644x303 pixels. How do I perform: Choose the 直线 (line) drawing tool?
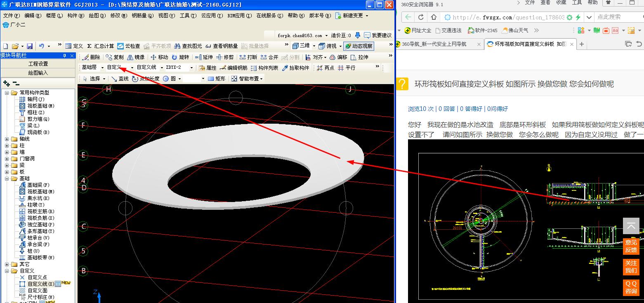(120, 79)
